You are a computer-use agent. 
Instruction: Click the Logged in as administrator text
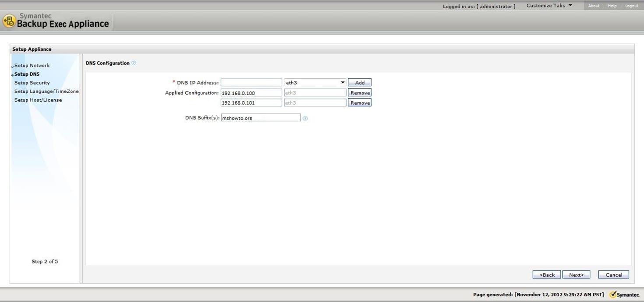479,7
